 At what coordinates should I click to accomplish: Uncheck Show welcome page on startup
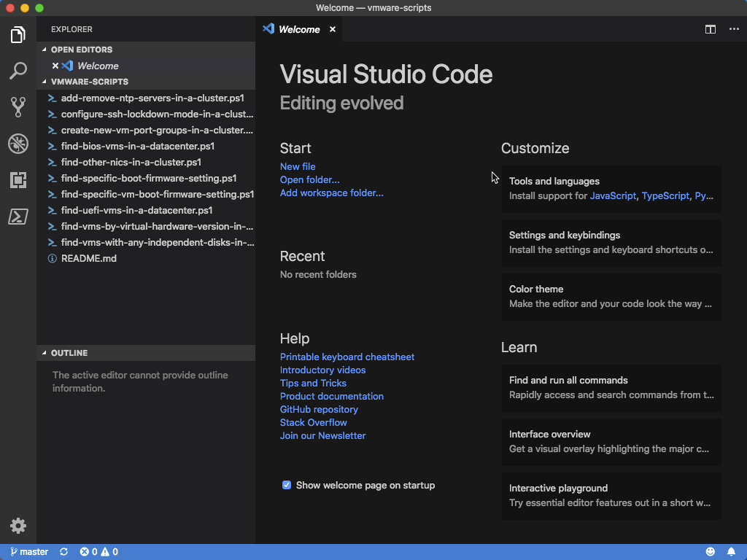[287, 485]
